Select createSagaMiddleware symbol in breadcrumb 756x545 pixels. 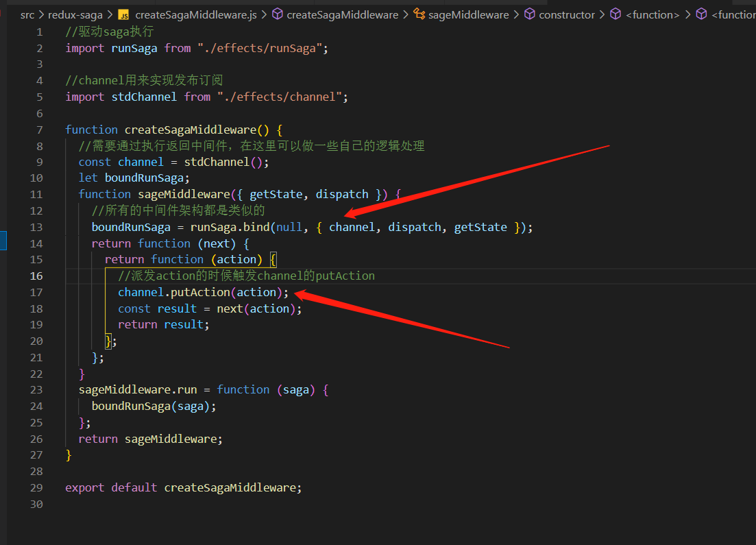[x=342, y=15]
